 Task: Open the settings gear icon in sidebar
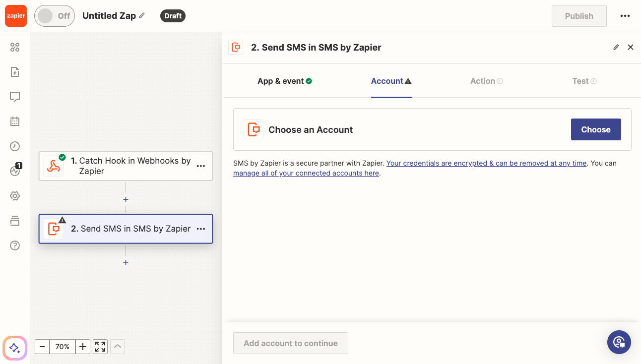pyautogui.click(x=15, y=196)
